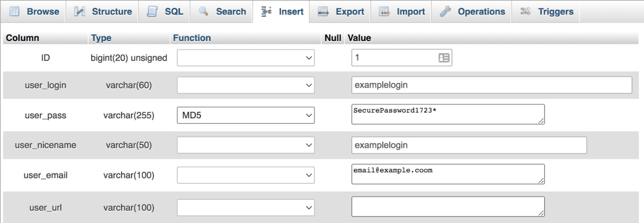Click the empty user_url value text area

click(x=448, y=207)
